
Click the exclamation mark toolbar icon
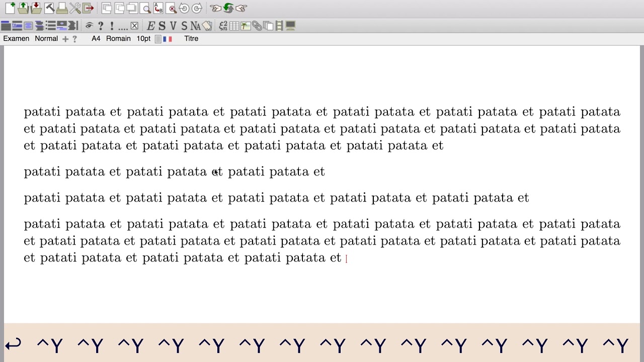coord(112,26)
